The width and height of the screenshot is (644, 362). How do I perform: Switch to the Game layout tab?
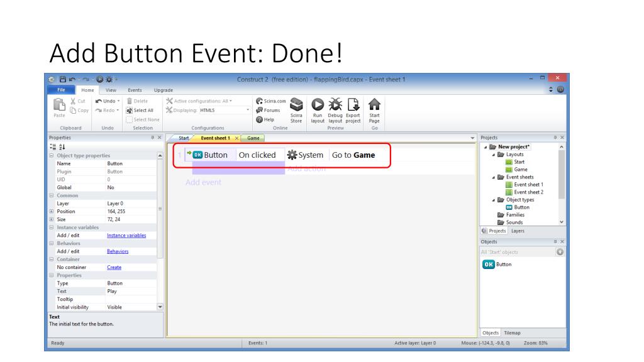tap(253, 138)
